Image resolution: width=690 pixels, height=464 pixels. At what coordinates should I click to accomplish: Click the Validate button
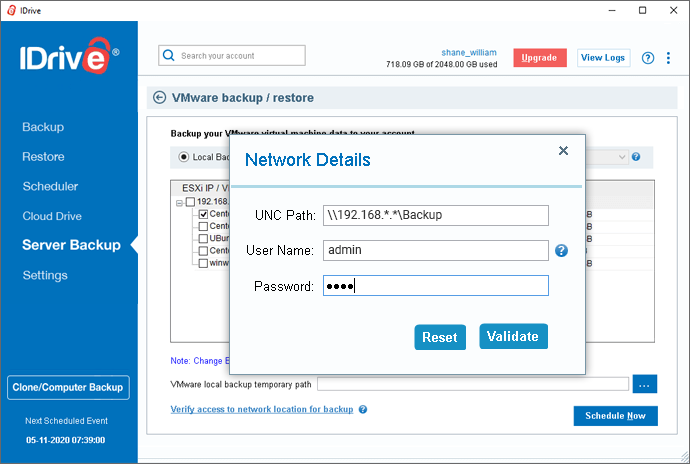(514, 336)
